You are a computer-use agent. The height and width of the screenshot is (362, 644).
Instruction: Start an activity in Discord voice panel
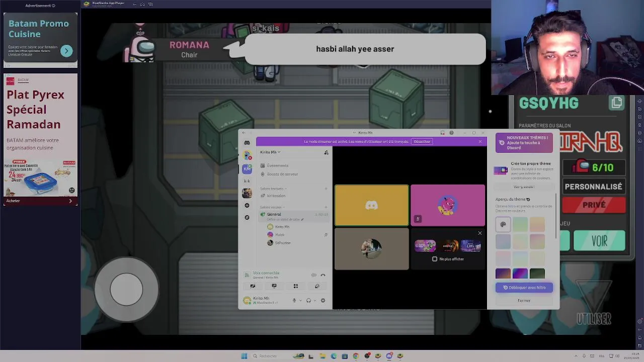(x=296, y=286)
